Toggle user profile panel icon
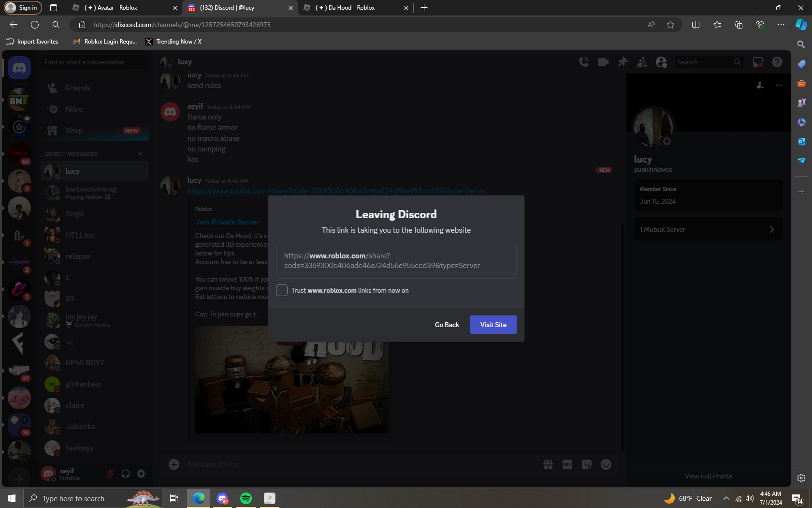This screenshot has width=812, height=508. [661, 62]
